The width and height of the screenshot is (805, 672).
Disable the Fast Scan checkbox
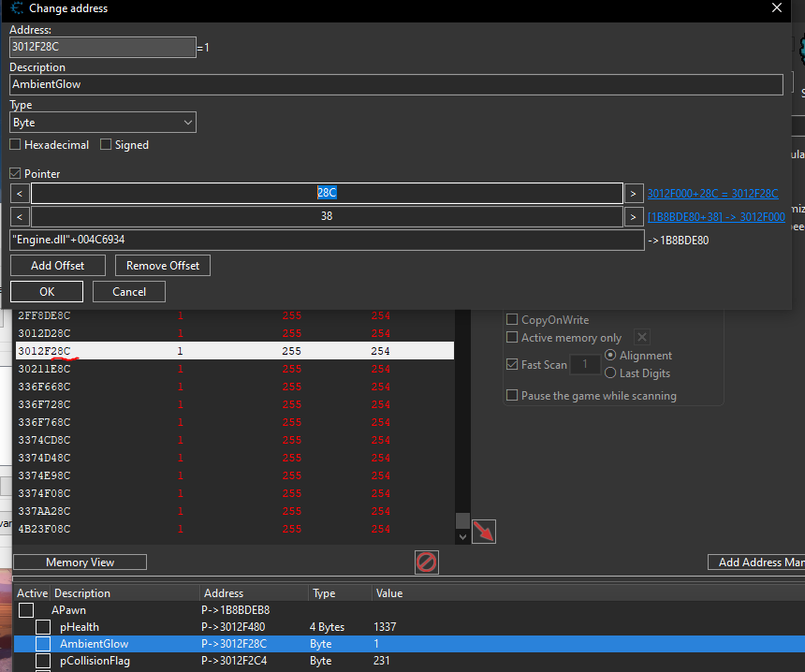[x=512, y=364]
